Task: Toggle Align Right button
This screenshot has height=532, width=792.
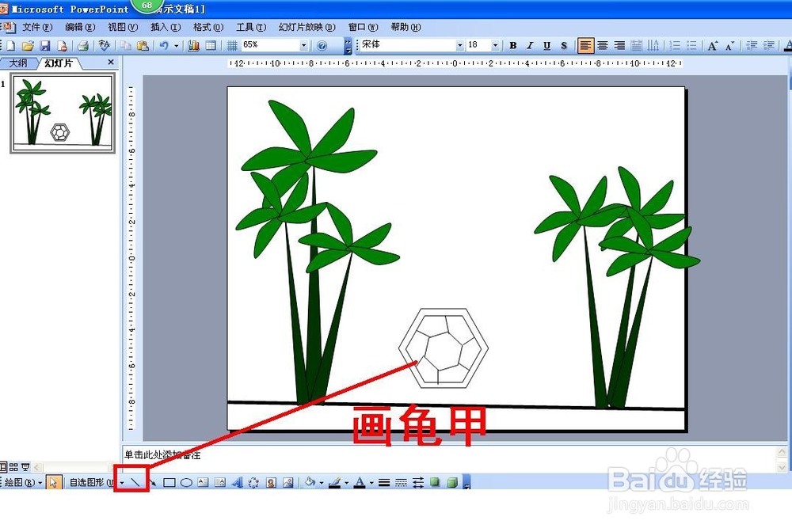Action: pos(620,45)
